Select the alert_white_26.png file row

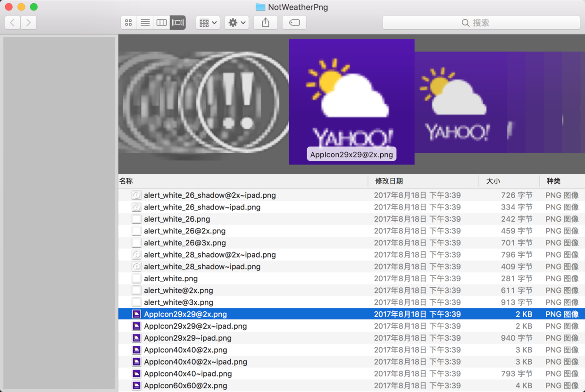click(x=351, y=219)
